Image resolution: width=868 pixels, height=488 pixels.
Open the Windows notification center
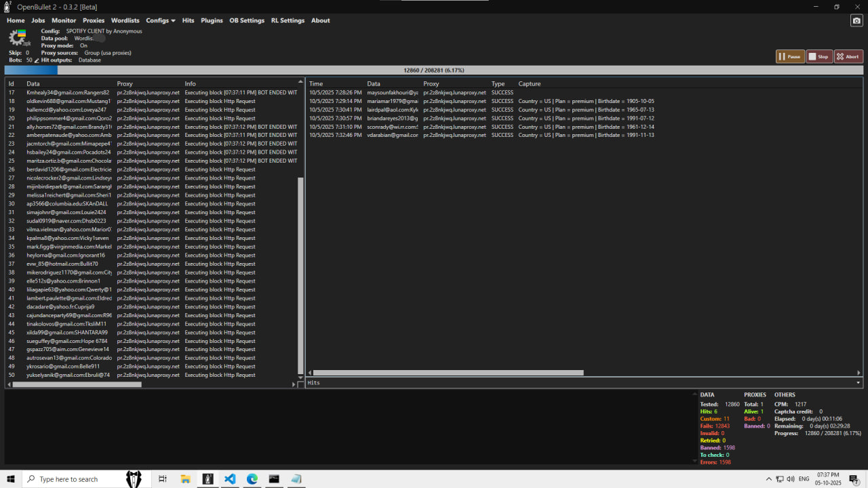[854, 479]
